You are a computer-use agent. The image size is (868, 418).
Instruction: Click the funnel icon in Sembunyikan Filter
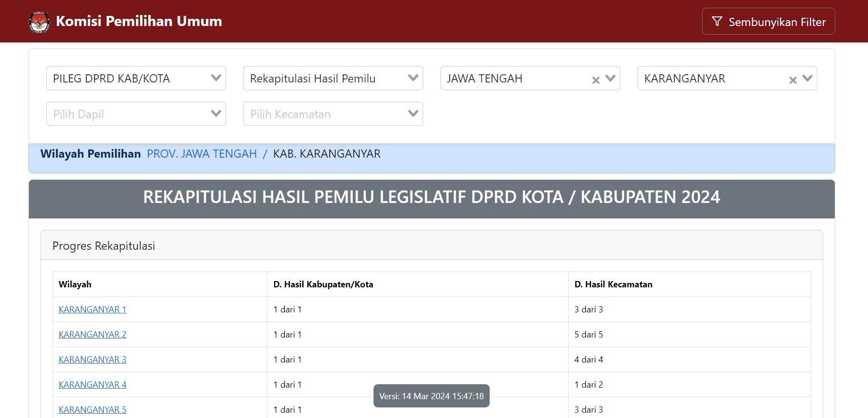pos(717,22)
